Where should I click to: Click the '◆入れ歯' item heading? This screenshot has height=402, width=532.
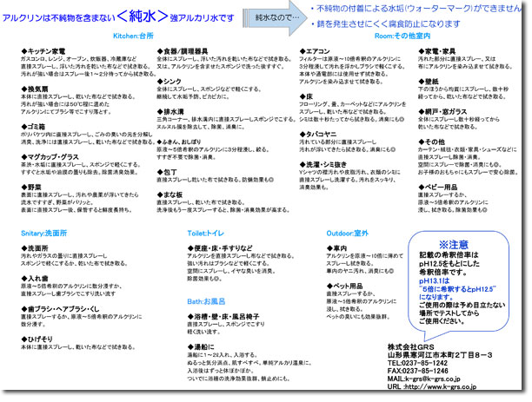point(35,279)
